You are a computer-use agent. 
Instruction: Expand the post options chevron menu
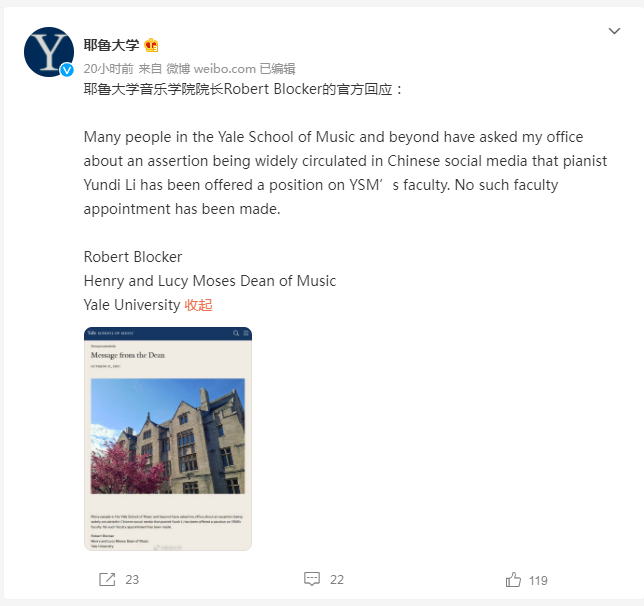[x=614, y=31]
